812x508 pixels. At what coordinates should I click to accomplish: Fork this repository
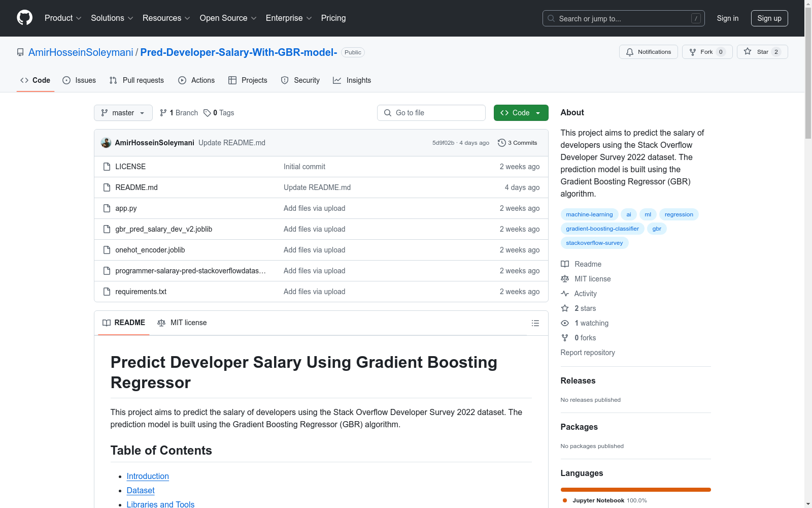click(707, 52)
